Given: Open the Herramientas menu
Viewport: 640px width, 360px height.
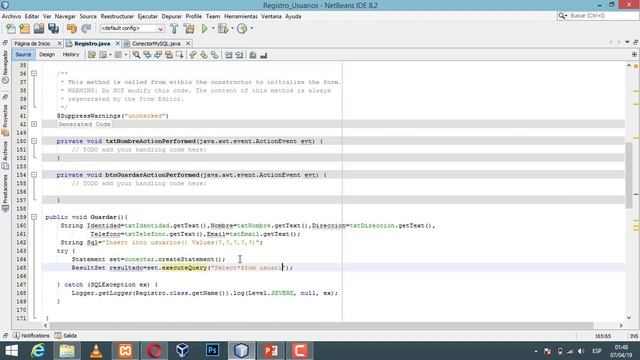Looking at the screenshot, I should 241,16.
